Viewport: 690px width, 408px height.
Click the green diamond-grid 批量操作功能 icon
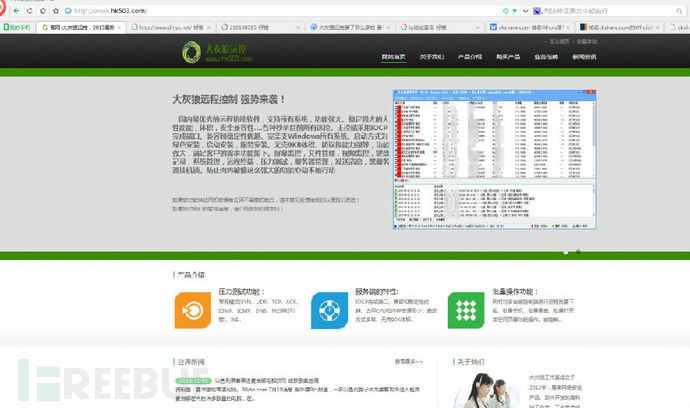pos(466,310)
